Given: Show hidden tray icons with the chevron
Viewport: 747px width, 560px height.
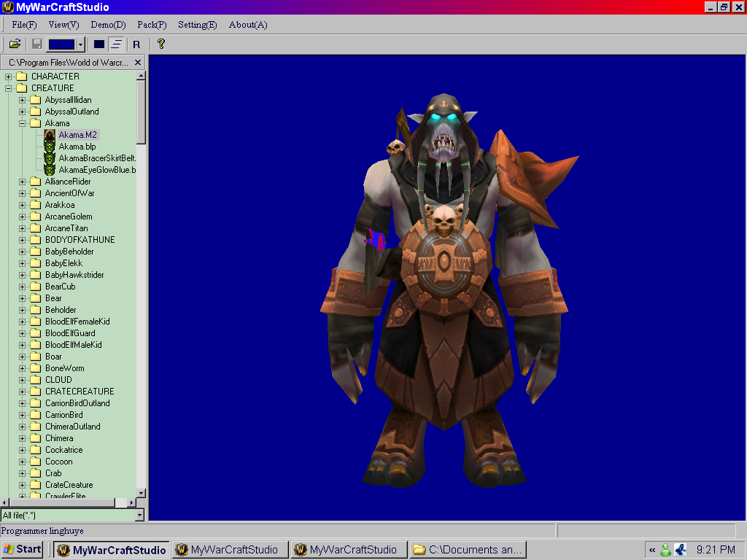Looking at the screenshot, I should tap(652, 550).
